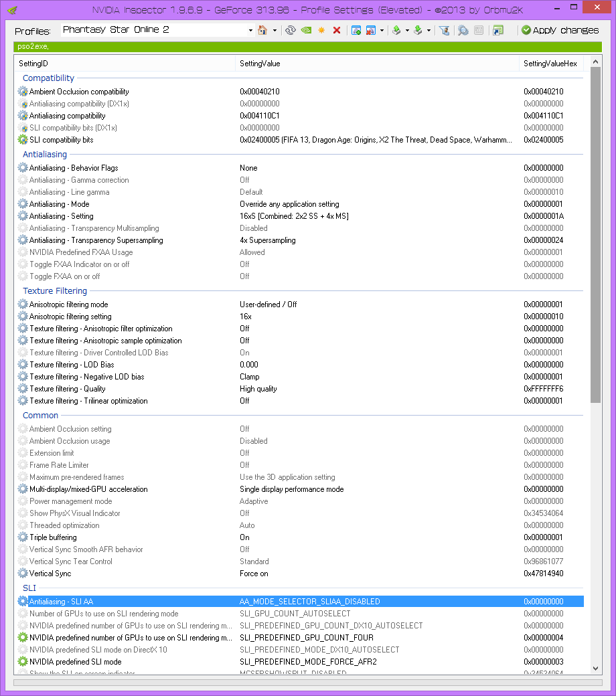Click gear icon of Antialiasing - Setting row
Viewport: 616px width, 696px height.
pos(23,216)
